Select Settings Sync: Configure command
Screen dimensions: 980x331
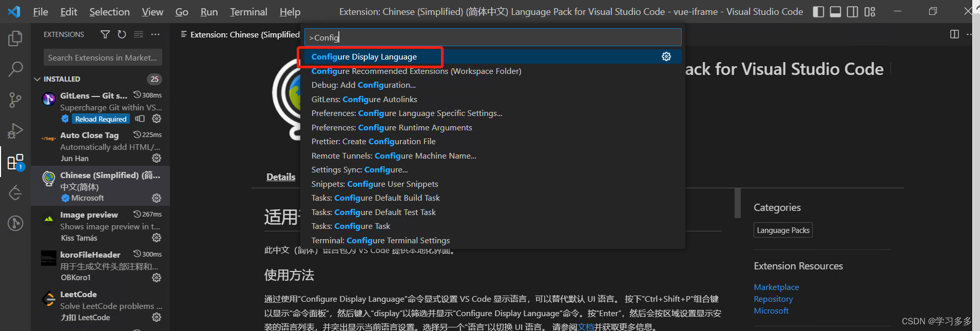tap(493, 170)
